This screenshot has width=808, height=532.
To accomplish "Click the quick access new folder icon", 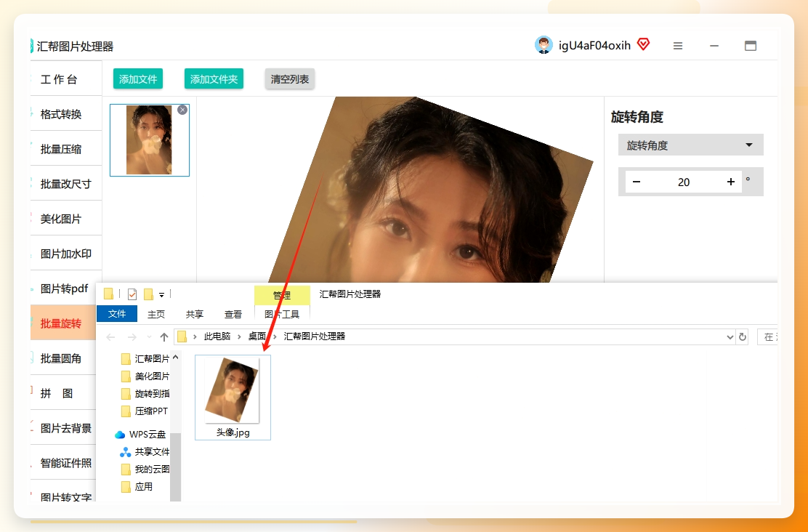I will click(148, 294).
